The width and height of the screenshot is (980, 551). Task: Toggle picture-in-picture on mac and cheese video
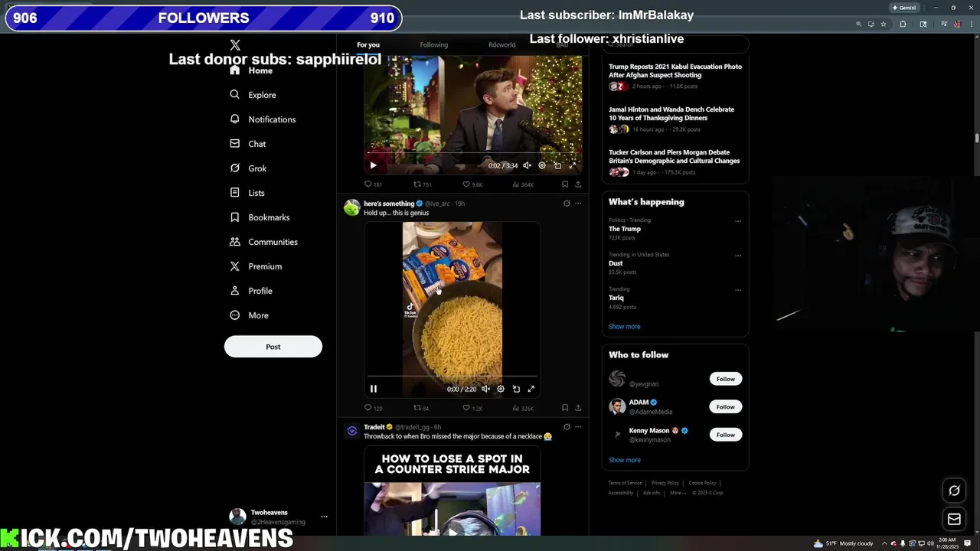[x=516, y=389]
